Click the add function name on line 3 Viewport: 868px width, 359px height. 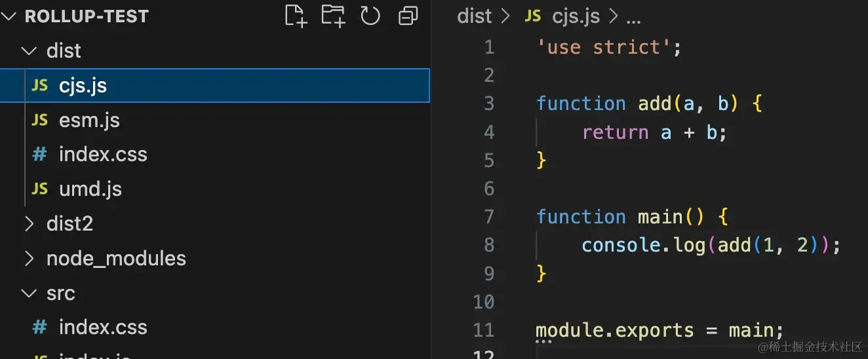coord(655,104)
